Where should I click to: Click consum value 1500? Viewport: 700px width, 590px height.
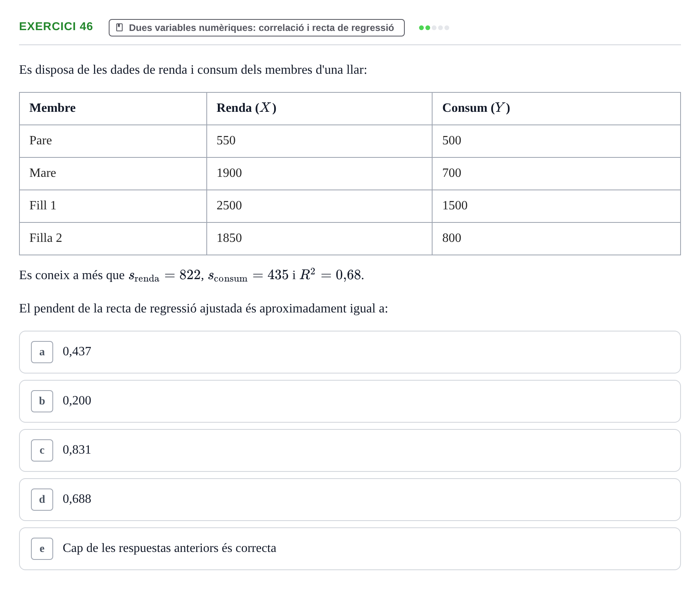coord(455,205)
